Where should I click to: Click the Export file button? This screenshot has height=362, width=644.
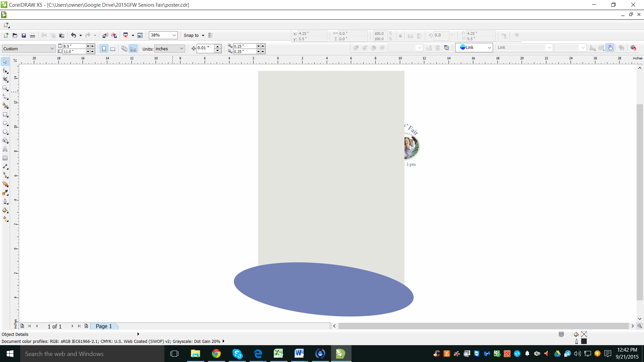pos(114,35)
